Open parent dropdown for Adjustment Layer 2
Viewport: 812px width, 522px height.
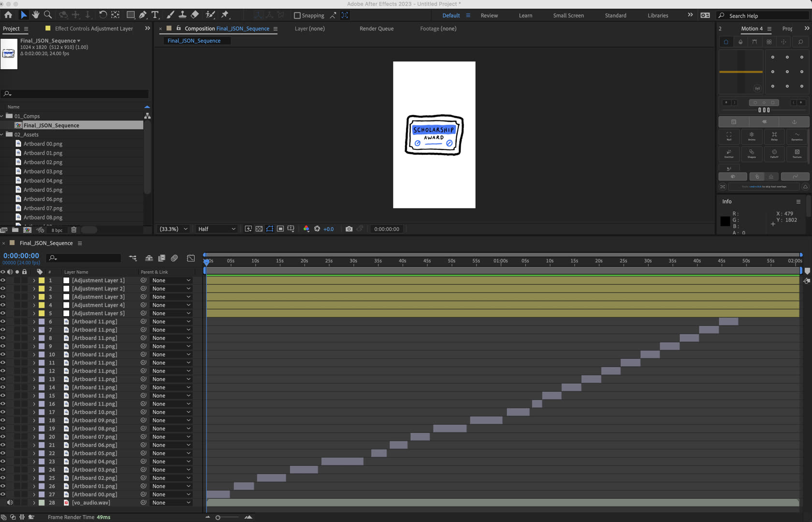click(x=171, y=289)
